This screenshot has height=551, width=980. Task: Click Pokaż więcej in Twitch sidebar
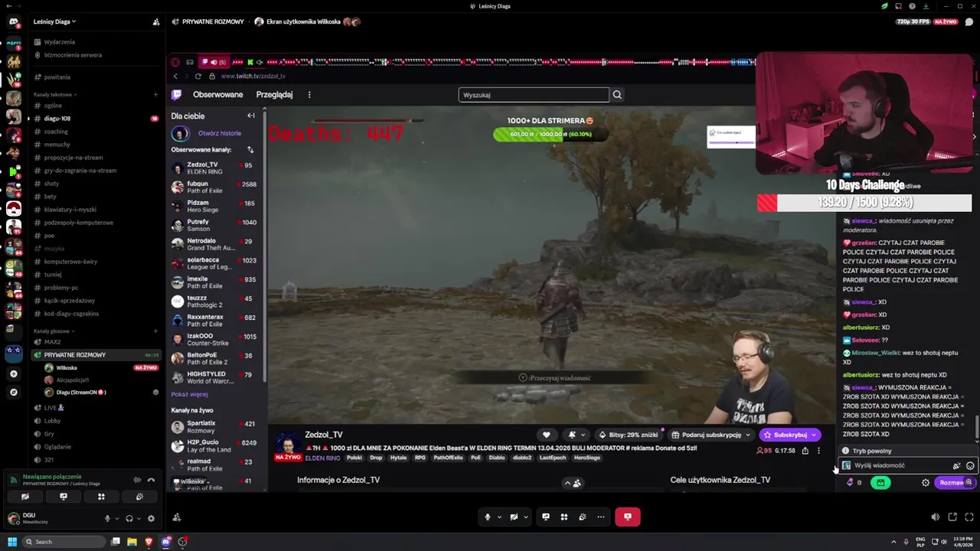[190, 394]
